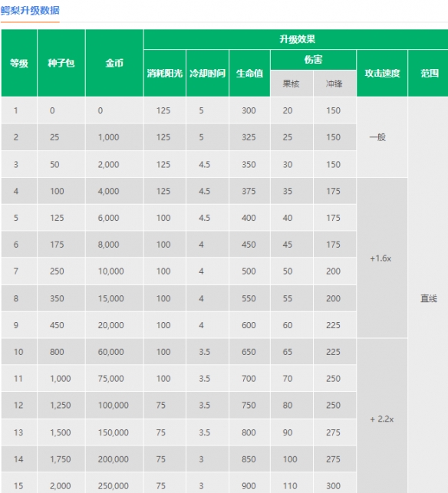Screen dimensions: 448x493
Task: Click the 800 seed packet cell in level 10 row
Action: (61, 352)
